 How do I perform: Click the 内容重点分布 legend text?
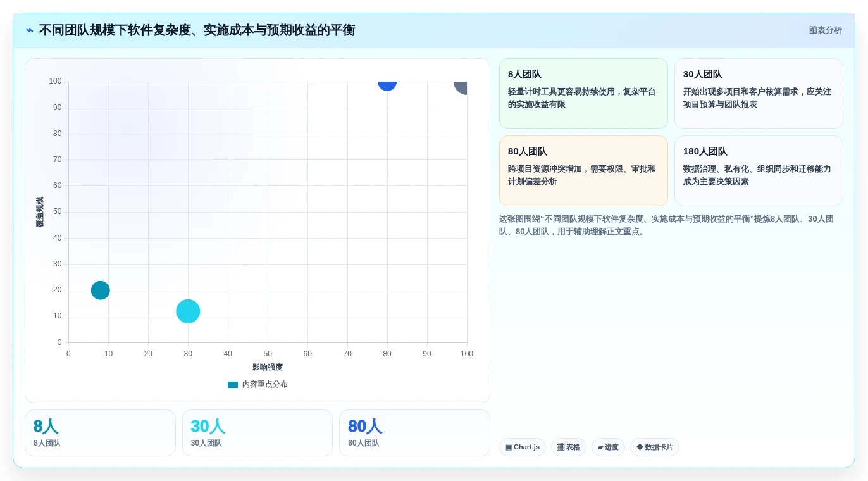pos(264,385)
